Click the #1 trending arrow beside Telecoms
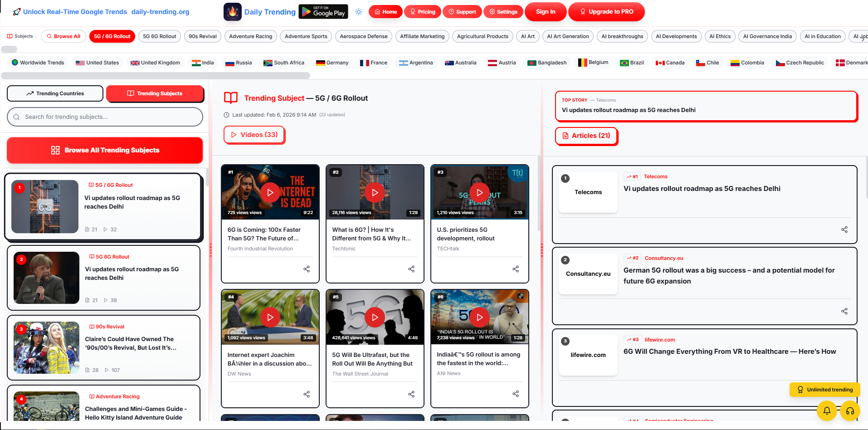Screen dimensions: 868x430 point(634,176)
